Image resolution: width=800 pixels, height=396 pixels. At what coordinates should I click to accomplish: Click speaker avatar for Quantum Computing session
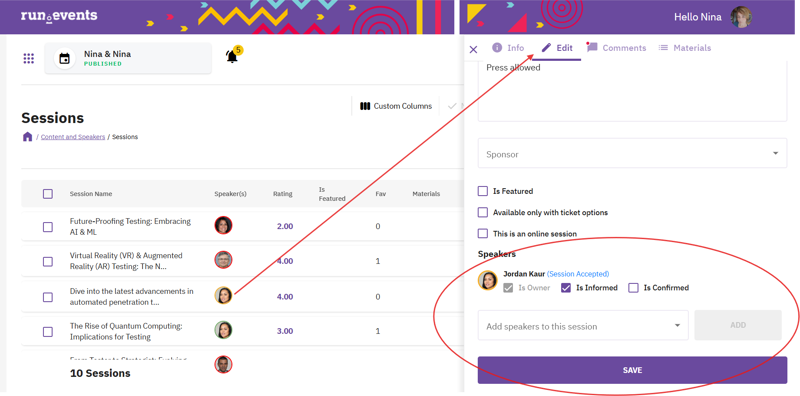(x=223, y=330)
